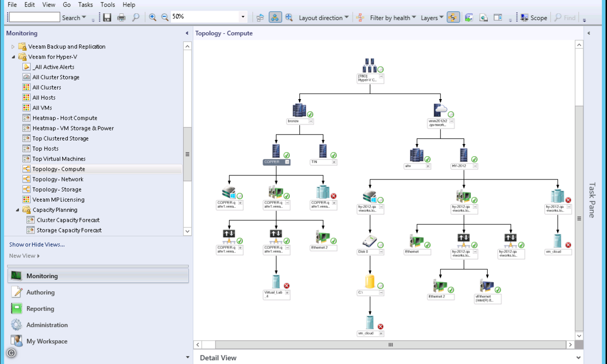The image size is (607, 364).
Task: Click the Scope button in toolbar
Action: pos(534,18)
